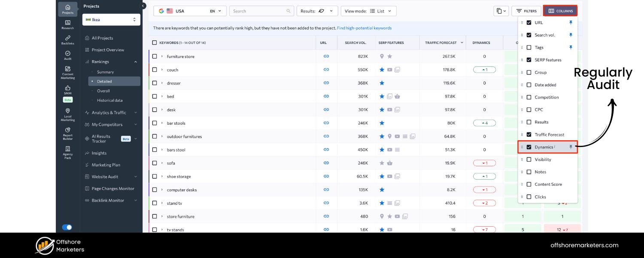This screenshot has height=258, width=644.
Task: Click the Filters button
Action: 526,11
